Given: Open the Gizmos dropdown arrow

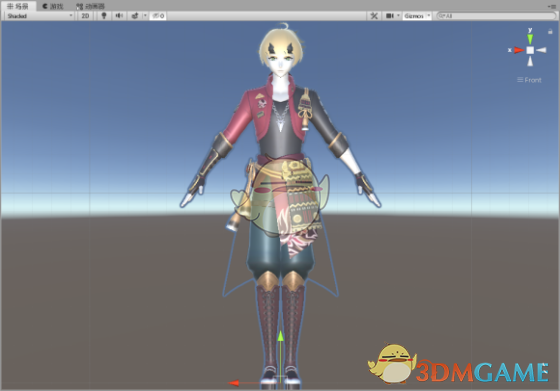Looking at the screenshot, I should click(x=429, y=16).
